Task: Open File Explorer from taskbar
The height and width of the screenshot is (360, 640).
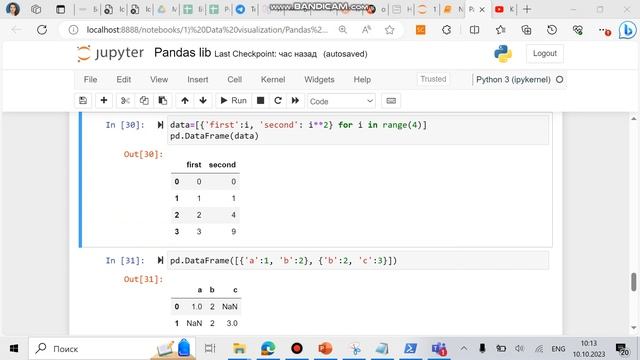Action: [x=239, y=349]
